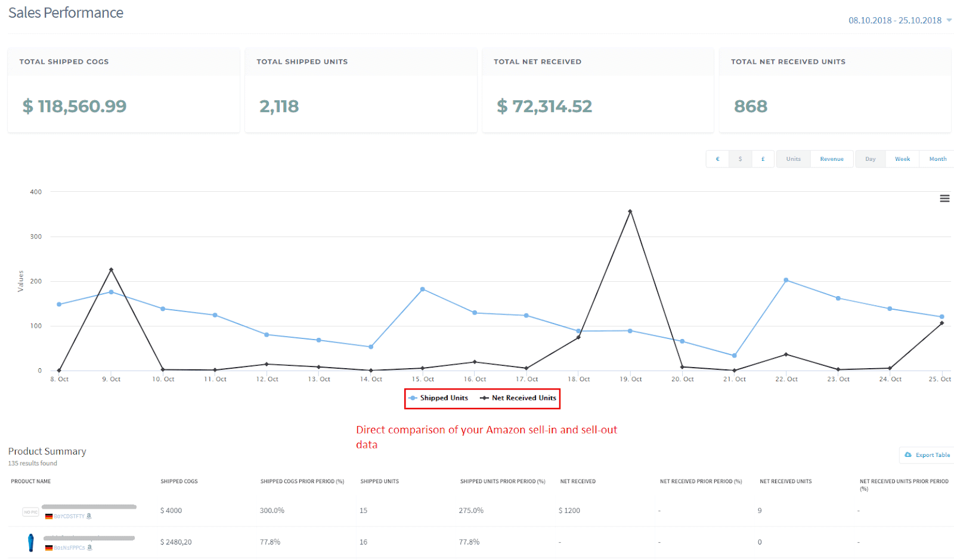
Task: Switch chart to Revenue view
Action: 831,159
